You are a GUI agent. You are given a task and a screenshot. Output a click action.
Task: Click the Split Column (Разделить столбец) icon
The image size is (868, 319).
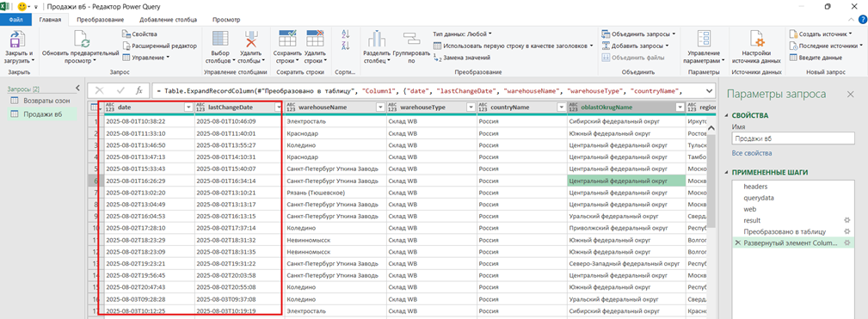click(x=377, y=40)
